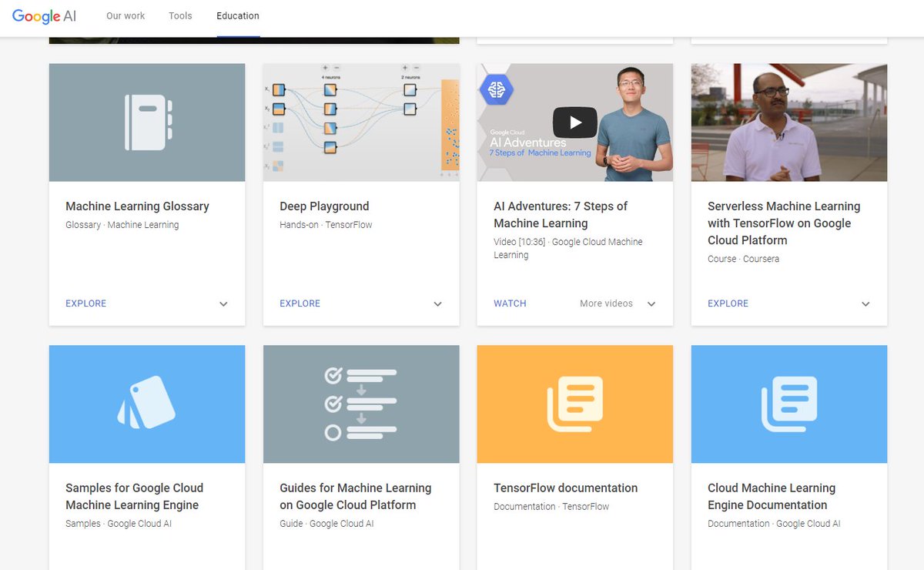Click plus button above 4 neurons layer
The height and width of the screenshot is (570, 924).
pos(325,69)
